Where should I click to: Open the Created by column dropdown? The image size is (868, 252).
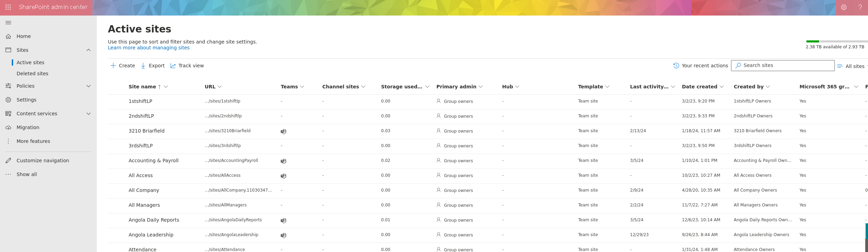(x=768, y=87)
